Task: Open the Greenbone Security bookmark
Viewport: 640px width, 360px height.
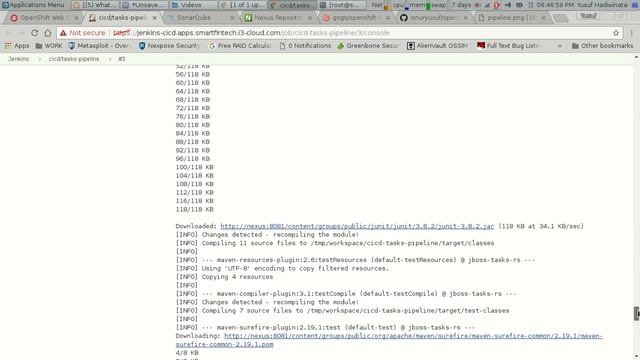Action: pos(368,46)
